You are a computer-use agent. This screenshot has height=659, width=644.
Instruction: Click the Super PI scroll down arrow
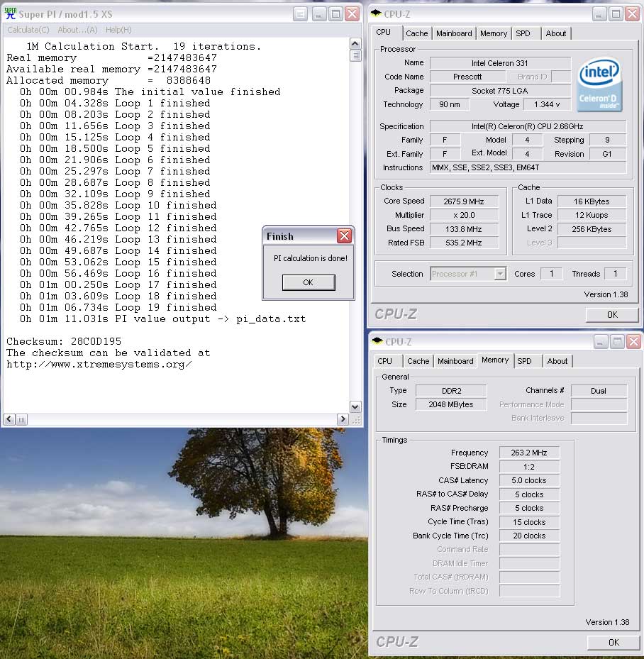[x=355, y=407]
